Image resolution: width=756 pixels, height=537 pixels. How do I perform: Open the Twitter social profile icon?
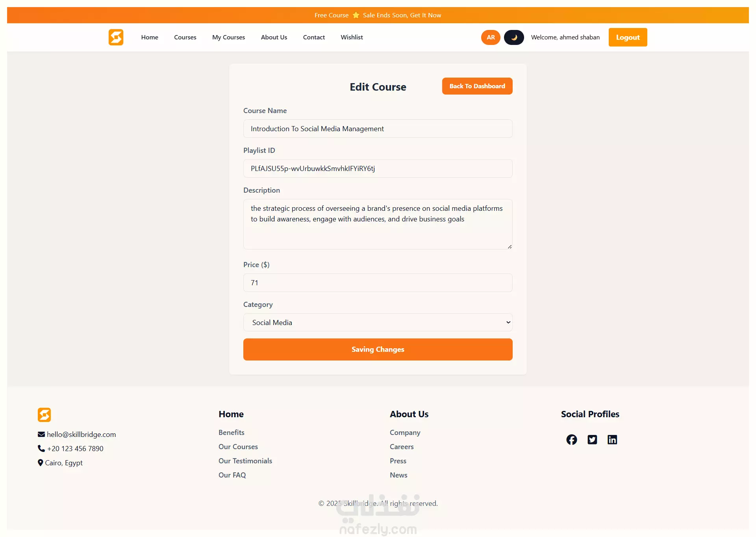tap(592, 440)
